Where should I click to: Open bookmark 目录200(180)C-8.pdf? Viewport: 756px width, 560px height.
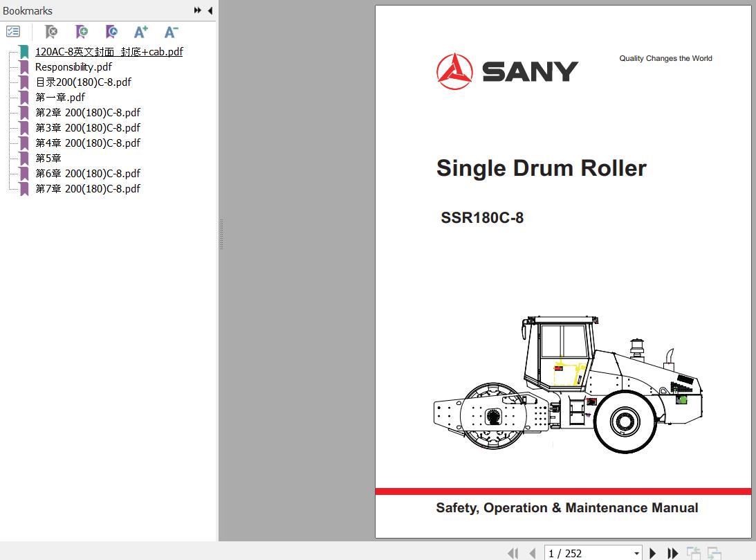click(84, 82)
